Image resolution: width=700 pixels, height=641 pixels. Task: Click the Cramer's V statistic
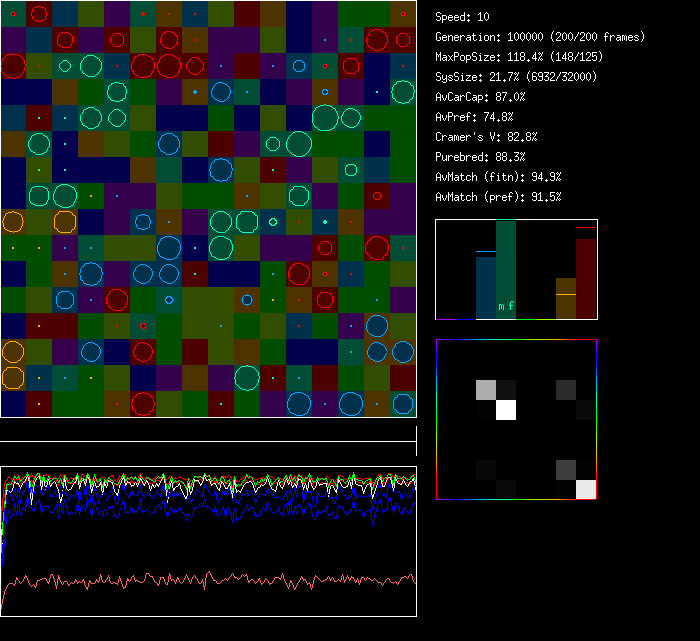pos(486,137)
